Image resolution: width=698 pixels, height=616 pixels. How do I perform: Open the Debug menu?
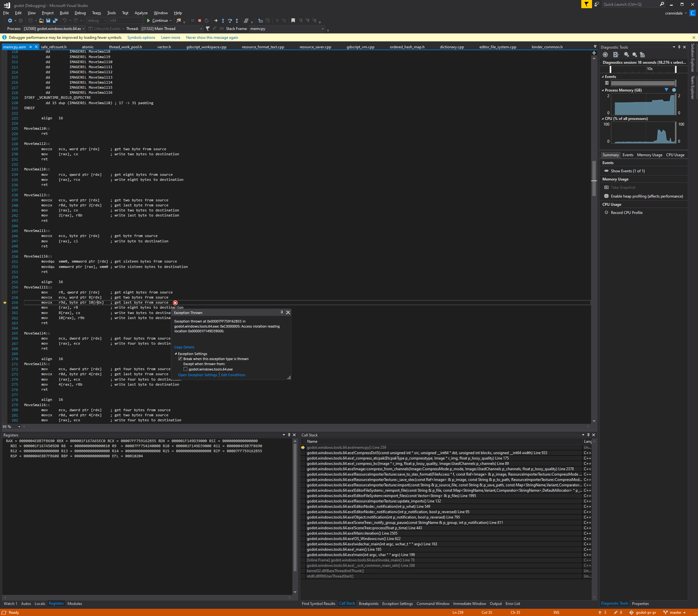tap(80, 13)
